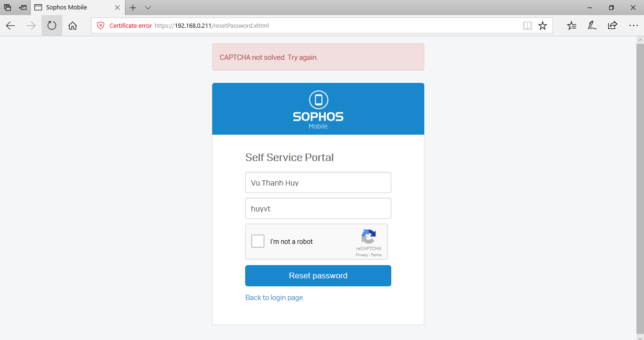Show tabs you've set aside
The width and height of the screenshot is (644, 340).
8,8
